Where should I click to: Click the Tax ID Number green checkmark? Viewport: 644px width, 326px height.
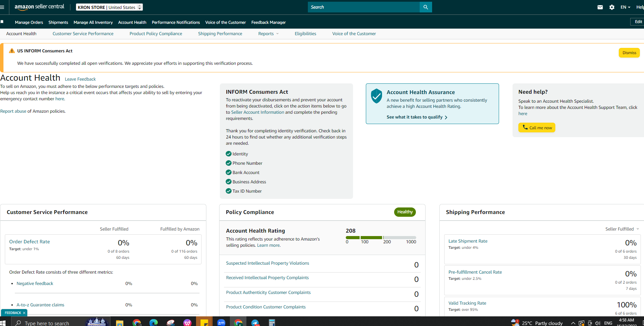pyautogui.click(x=228, y=191)
